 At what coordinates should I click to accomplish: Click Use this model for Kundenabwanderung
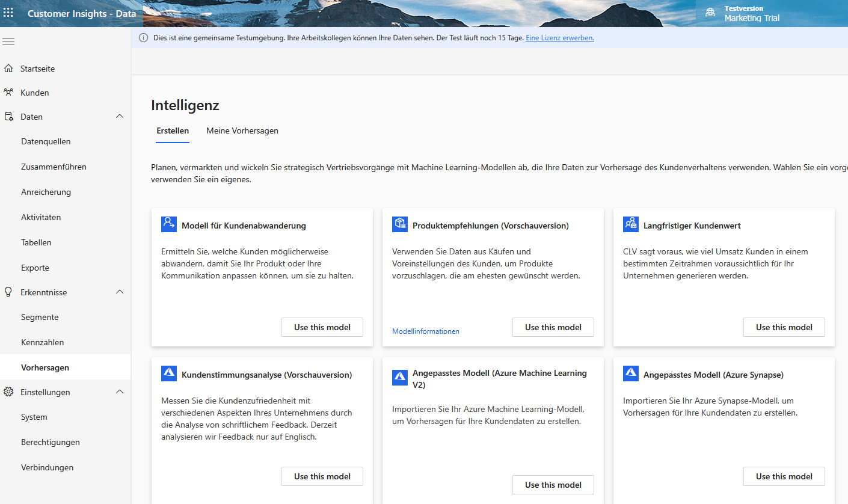pyautogui.click(x=322, y=327)
